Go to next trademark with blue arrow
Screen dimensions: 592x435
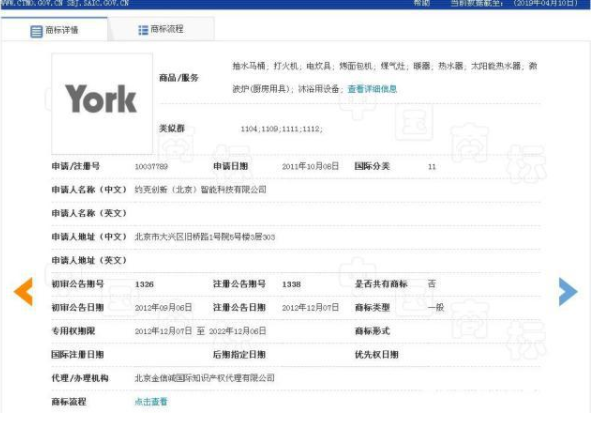pos(568,291)
